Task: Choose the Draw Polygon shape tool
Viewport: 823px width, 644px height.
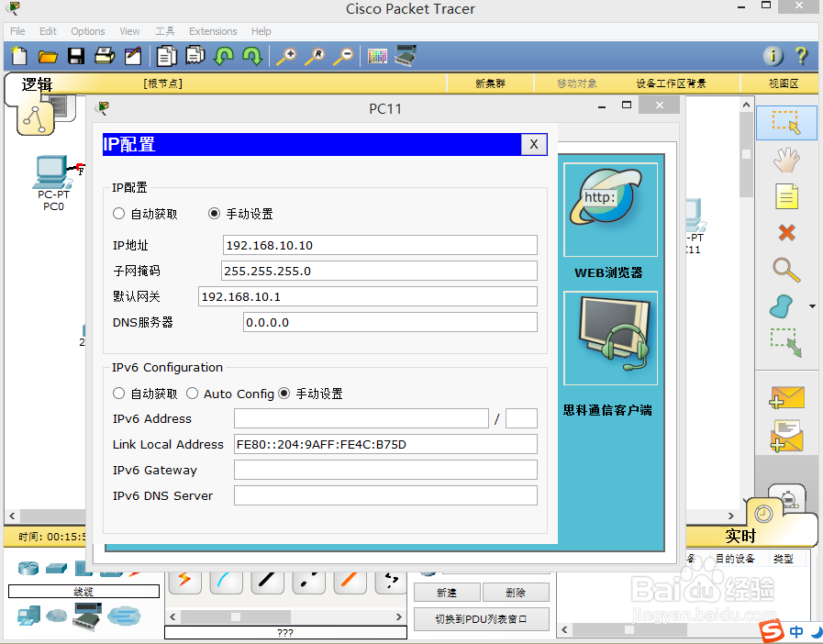Action: 781,306
